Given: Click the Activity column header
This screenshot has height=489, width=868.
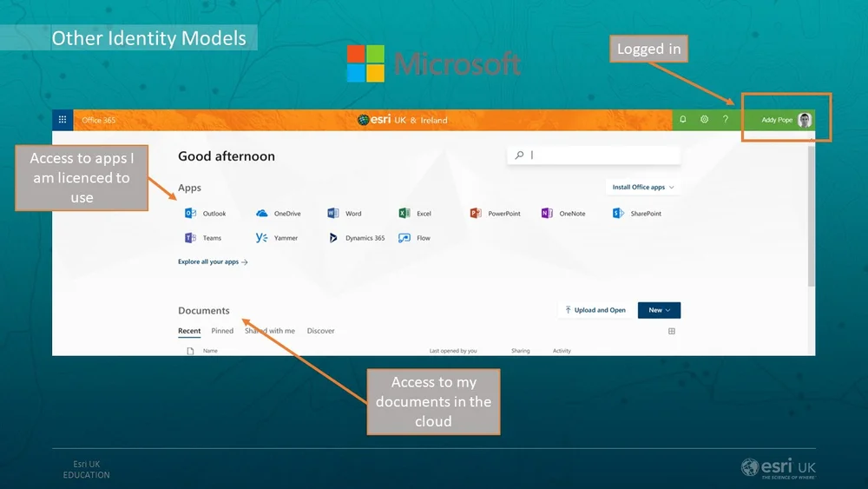Looking at the screenshot, I should (x=562, y=351).
